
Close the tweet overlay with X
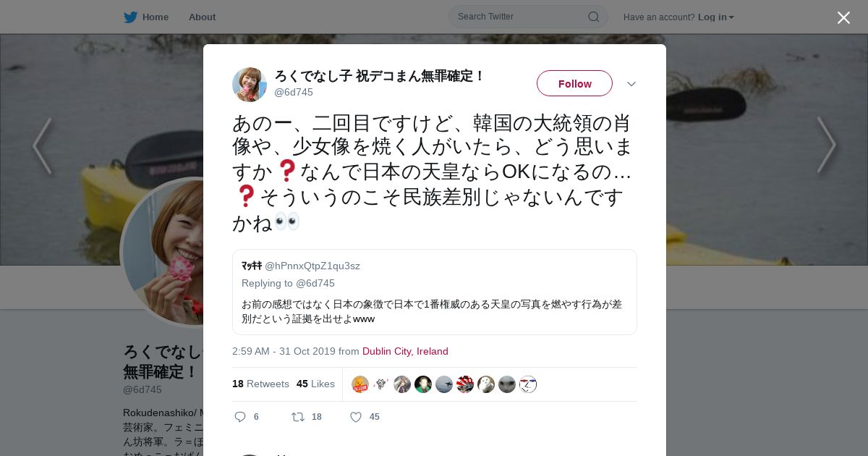[843, 17]
